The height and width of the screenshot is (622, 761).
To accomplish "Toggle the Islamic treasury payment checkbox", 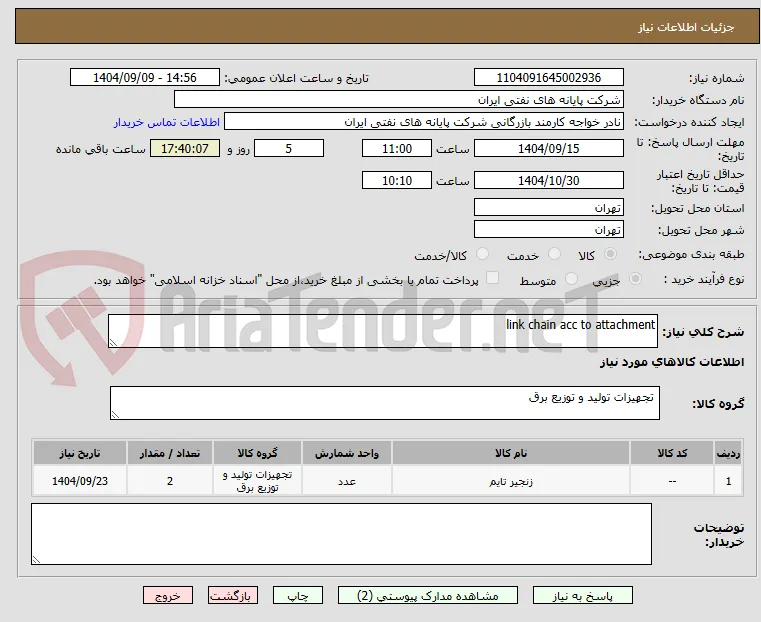I will point(493,278).
